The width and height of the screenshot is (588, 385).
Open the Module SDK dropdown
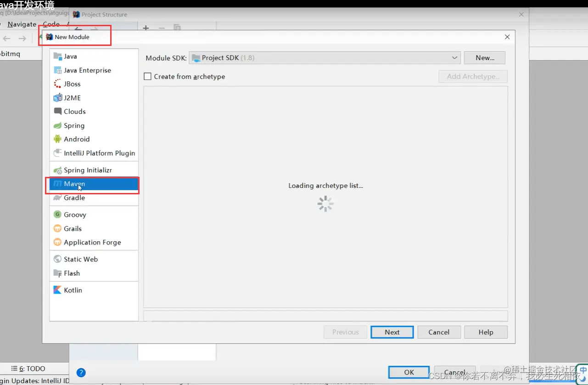click(x=325, y=58)
